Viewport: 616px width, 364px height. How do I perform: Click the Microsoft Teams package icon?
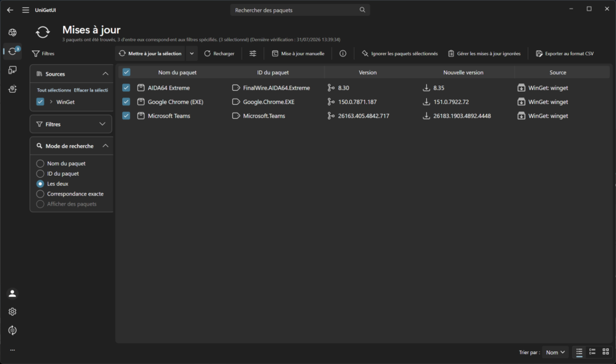(x=141, y=116)
